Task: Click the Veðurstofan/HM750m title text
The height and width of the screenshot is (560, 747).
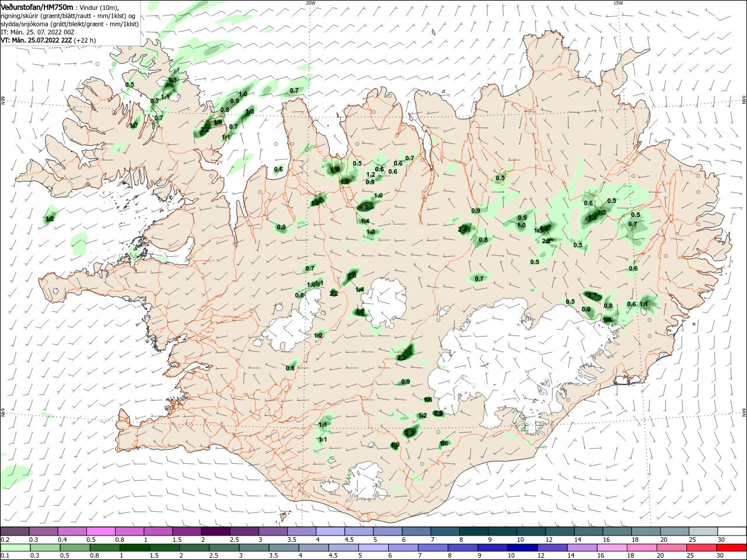Action: coord(37,6)
